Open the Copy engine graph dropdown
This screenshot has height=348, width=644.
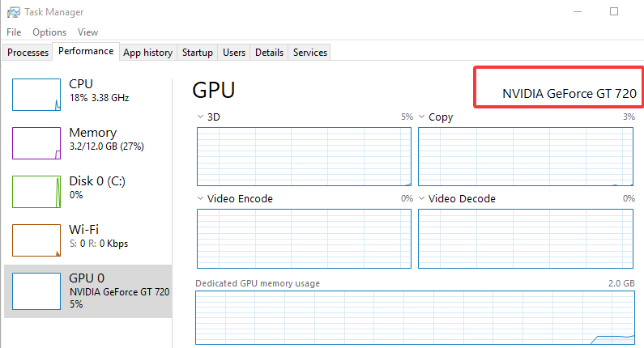click(x=421, y=117)
